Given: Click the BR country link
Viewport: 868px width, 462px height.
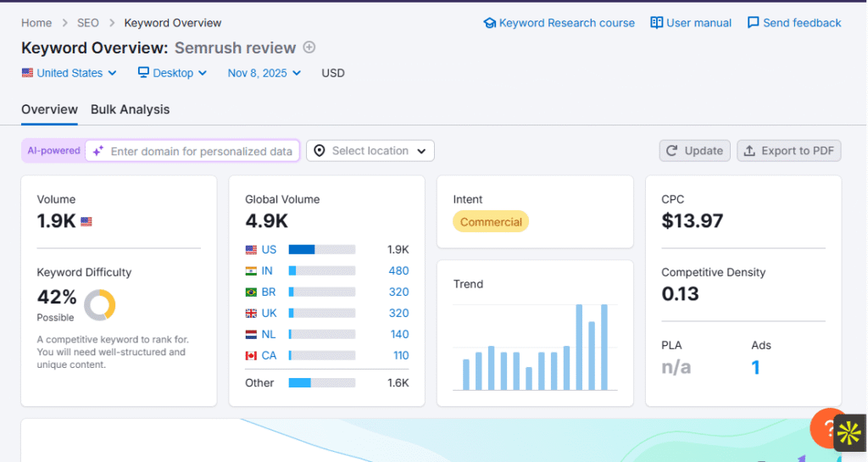Looking at the screenshot, I should [269, 292].
